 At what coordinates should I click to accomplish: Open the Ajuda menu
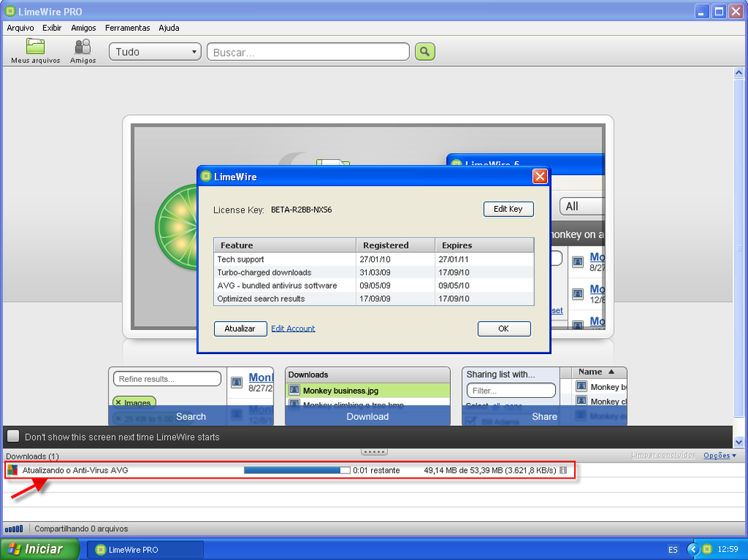169,28
